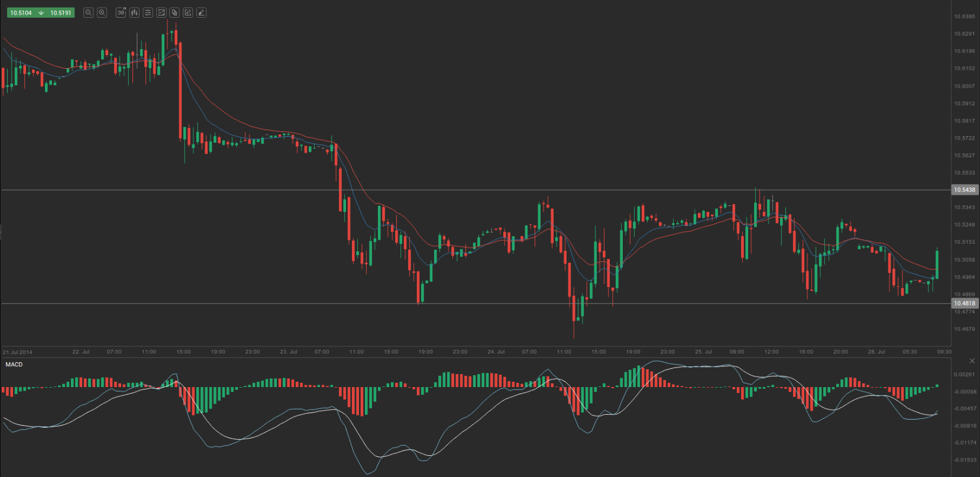Select the 10.5438 price level label

click(964, 190)
